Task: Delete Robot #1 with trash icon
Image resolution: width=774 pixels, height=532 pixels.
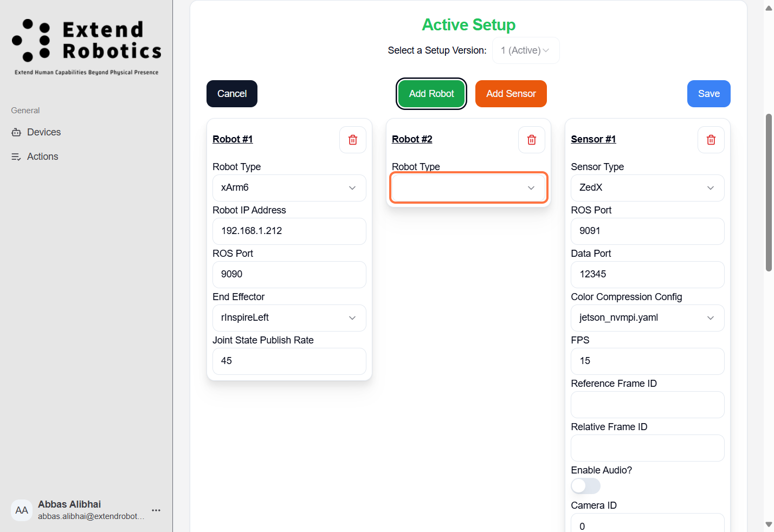Action: coord(353,140)
